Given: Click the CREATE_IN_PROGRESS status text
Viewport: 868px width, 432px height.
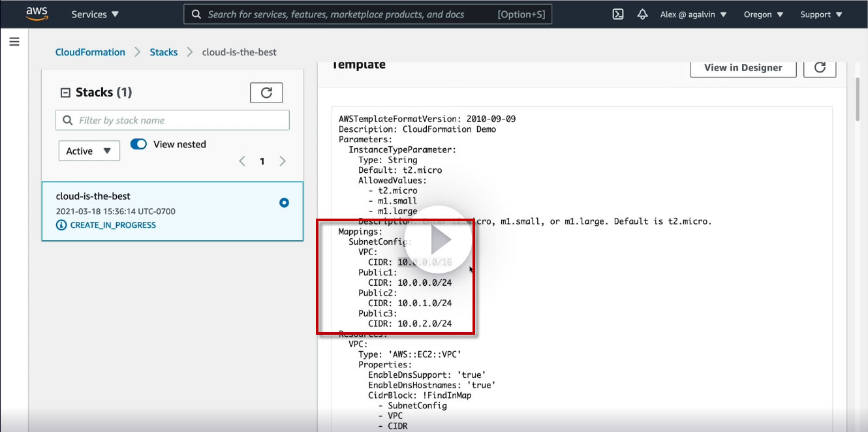Looking at the screenshot, I should tap(113, 225).
